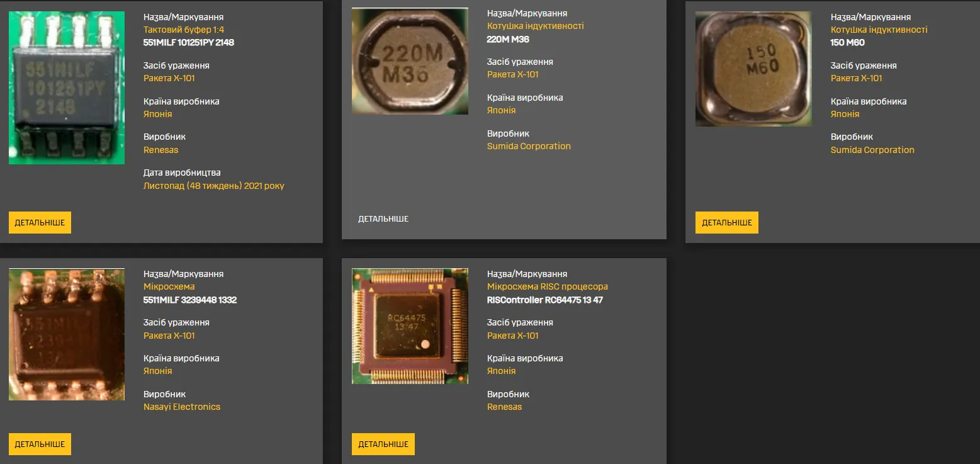
Task: Click 'Мікросхема RISC процесора' name link
Action: [548, 286]
